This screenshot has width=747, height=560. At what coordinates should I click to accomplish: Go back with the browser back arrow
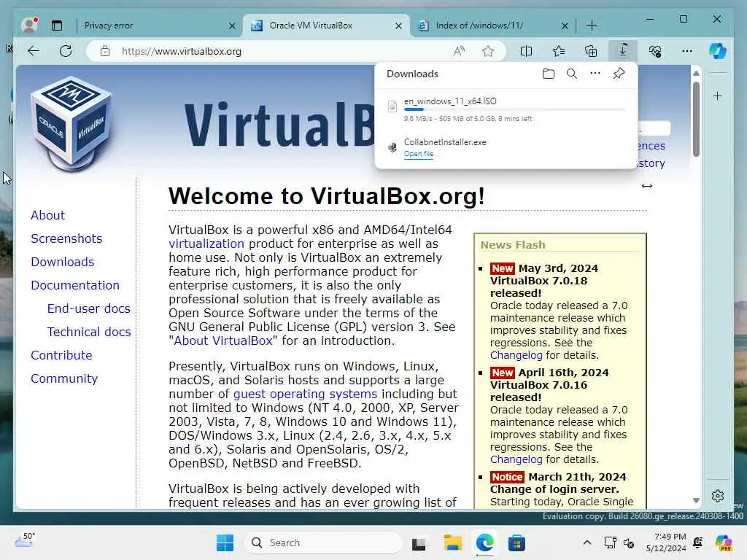[x=34, y=51]
